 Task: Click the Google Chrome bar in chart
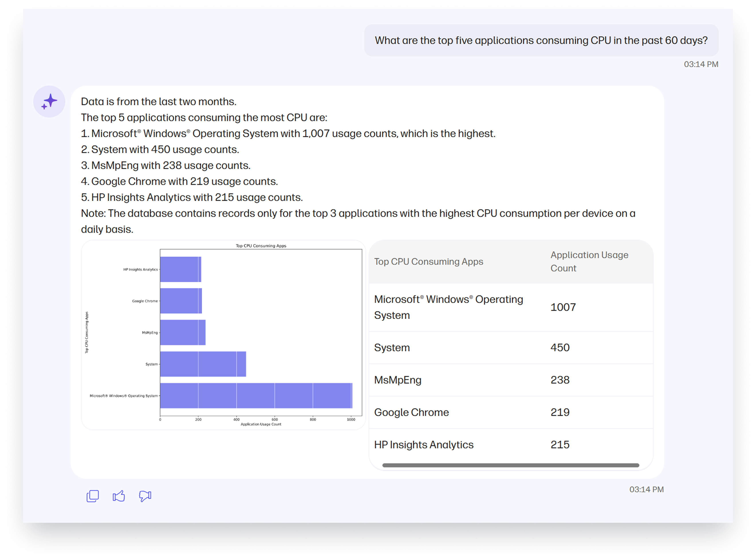(x=181, y=301)
